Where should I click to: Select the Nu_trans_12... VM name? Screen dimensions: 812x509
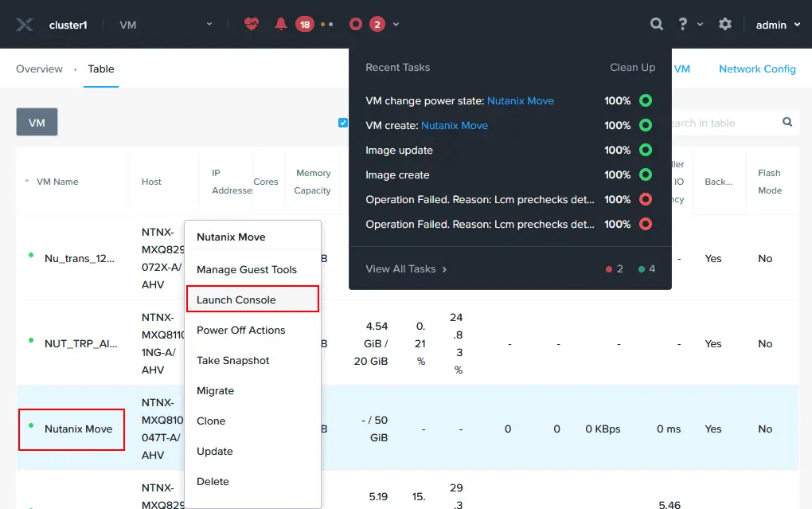point(80,258)
